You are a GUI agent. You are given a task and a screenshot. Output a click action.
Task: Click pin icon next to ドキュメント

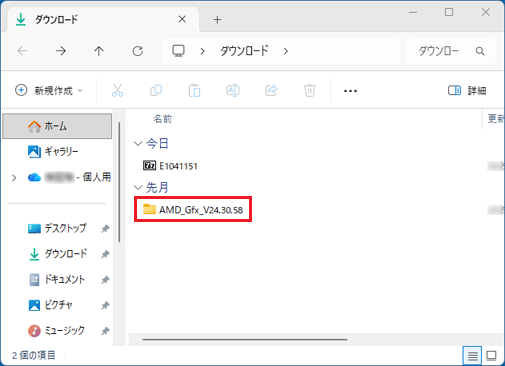(105, 280)
